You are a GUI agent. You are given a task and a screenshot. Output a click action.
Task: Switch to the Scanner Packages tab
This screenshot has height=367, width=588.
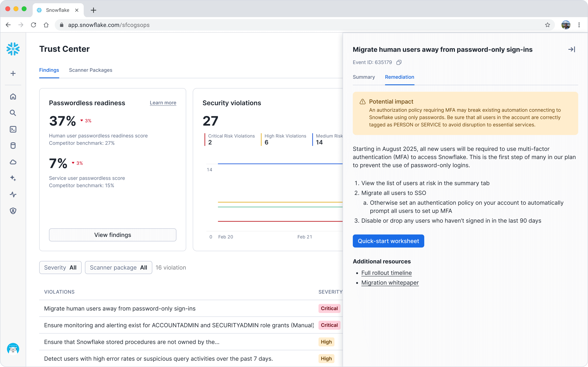[90, 70]
